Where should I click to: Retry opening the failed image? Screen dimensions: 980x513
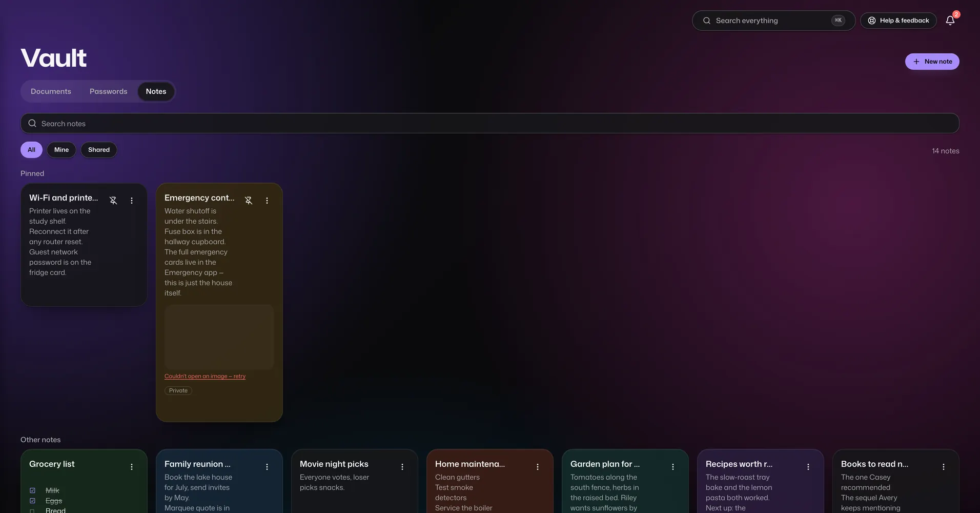pyautogui.click(x=205, y=376)
